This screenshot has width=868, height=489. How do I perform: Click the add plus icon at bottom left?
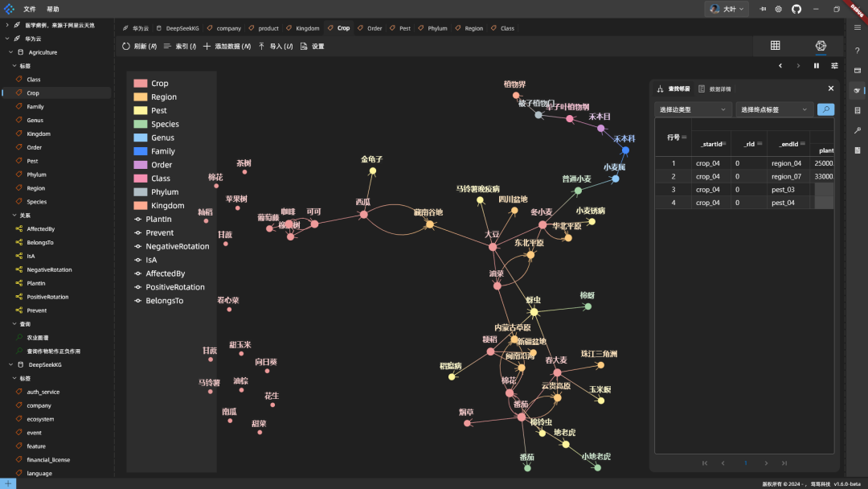tap(8, 483)
